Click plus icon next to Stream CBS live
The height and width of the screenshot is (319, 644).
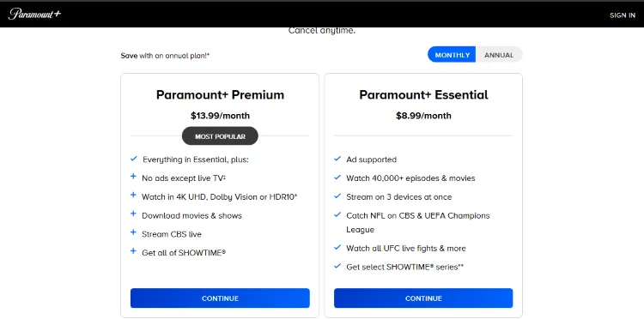pos(133,232)
